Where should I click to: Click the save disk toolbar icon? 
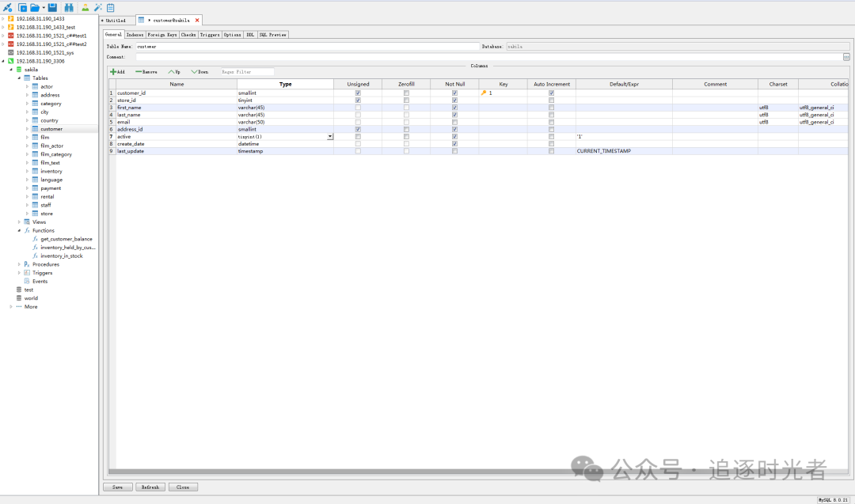pyautogui.click(x=52, y=7)
